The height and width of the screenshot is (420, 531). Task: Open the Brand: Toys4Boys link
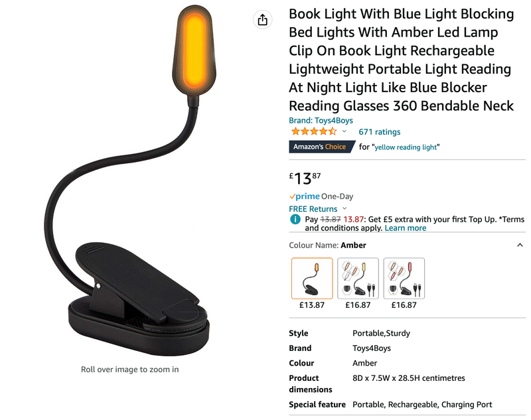click(x=321, y=121)
